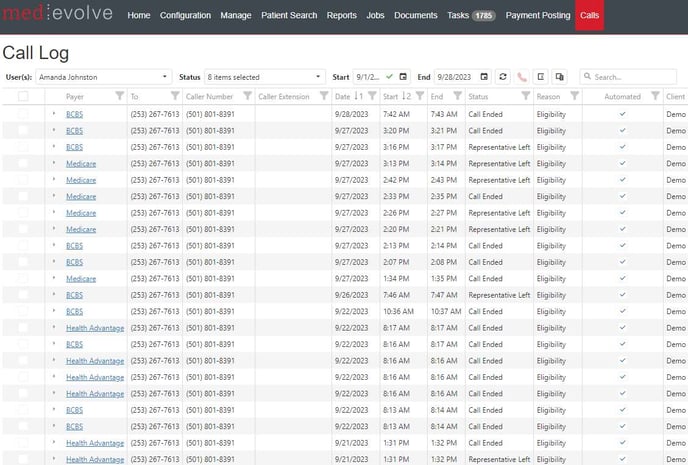
Task: Filter the Status column using funnel icon
Action: pos(524,97)
